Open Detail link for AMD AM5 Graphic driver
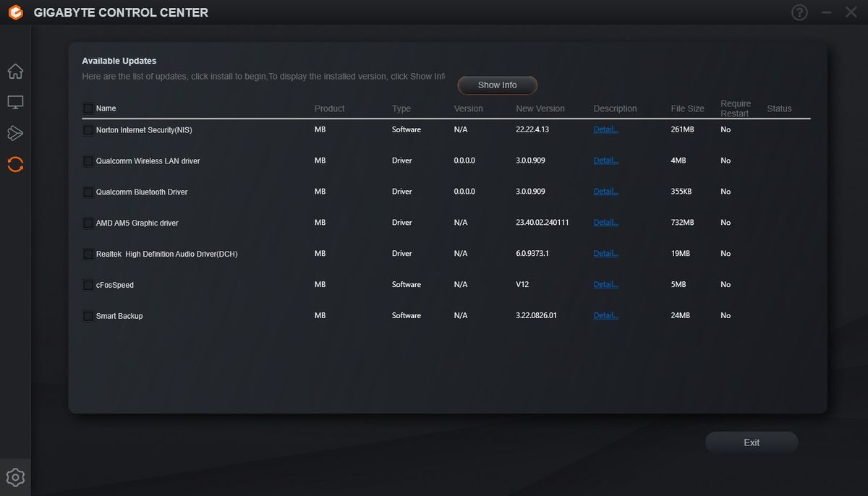Screen dimensions: 868x496 click(605, 223)
